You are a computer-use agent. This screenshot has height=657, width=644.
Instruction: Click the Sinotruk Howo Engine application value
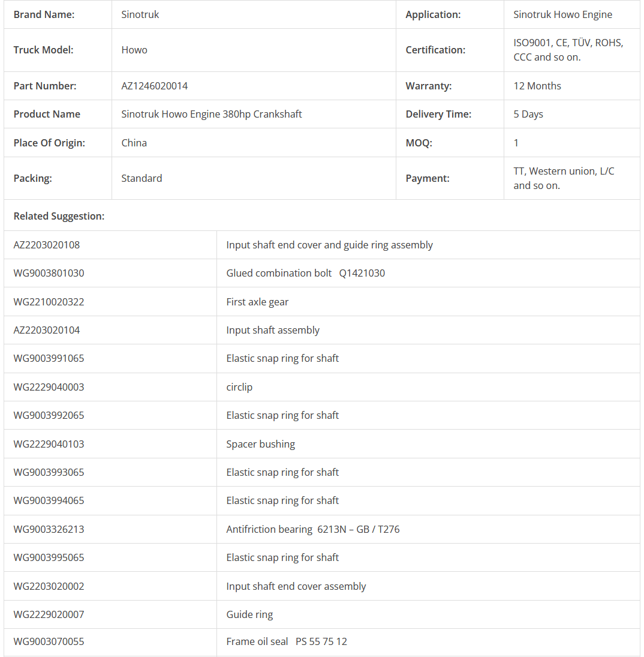(563, 14)
